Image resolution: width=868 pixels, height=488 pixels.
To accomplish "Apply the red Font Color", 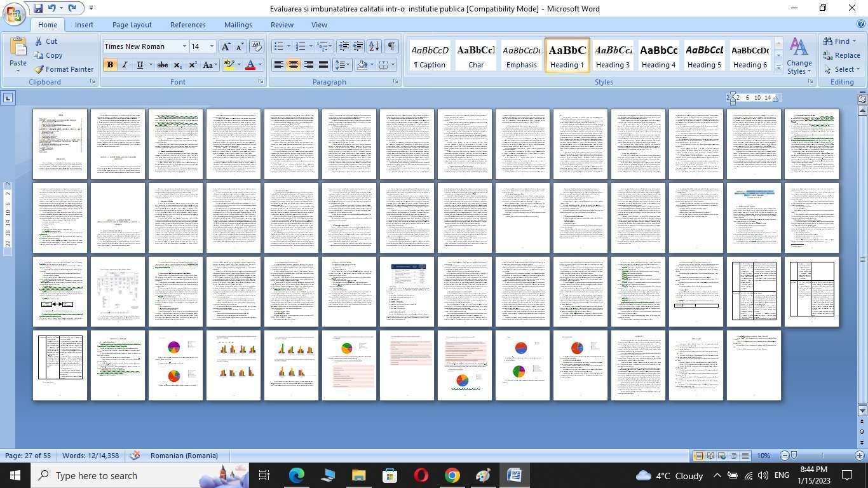I will pos(250,65).
